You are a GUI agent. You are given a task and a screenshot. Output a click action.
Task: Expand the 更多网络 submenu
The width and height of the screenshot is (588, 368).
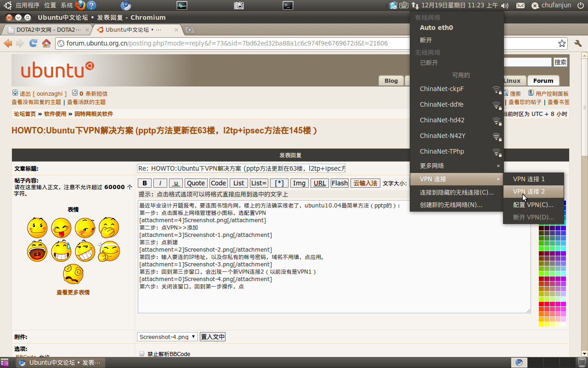click(457, 166)
